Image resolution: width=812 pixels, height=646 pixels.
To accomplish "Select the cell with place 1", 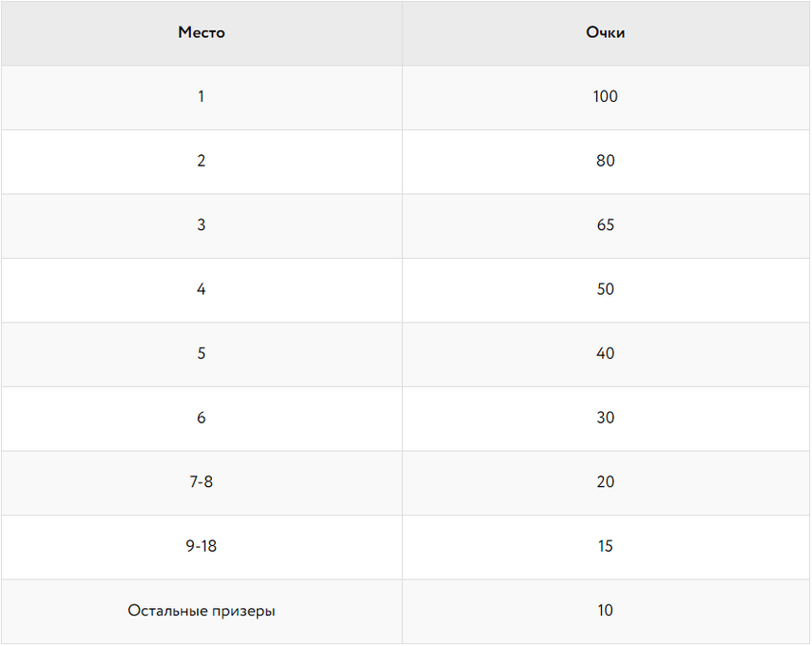I will click(x=202, y=97).
